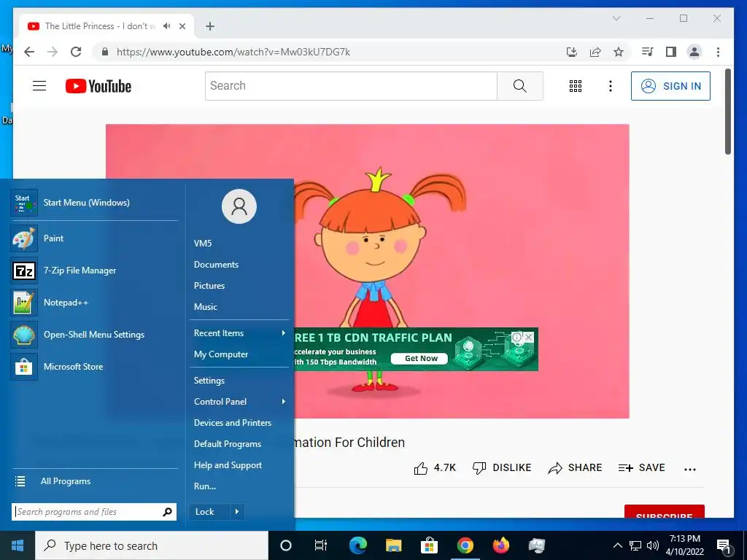Screen dimensions: 747x560
Task: Bookmark this page with the star icon
Action: [x=619, y=52]
